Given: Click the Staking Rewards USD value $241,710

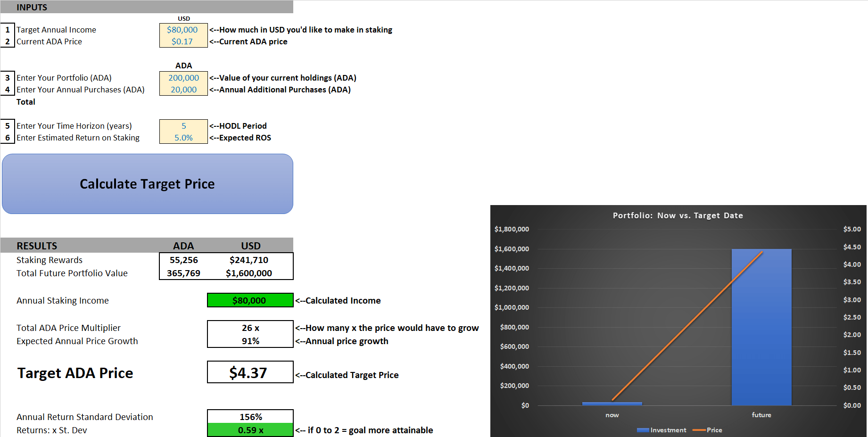Looking at the screenshot, I should coord(249,260).
